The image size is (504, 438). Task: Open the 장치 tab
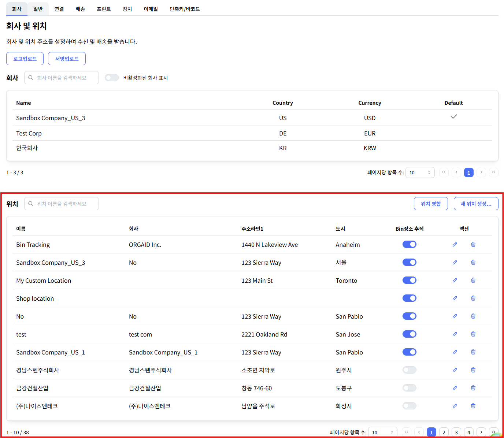click(127, 9)
